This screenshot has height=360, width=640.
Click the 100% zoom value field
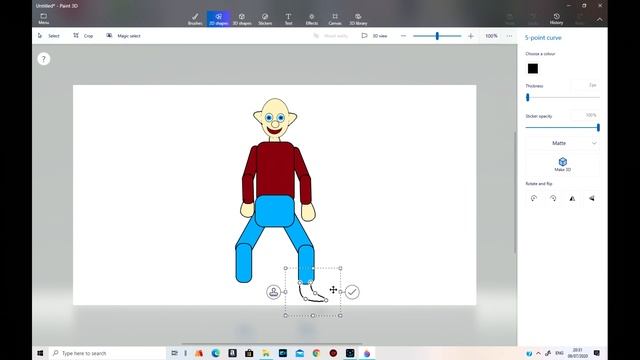coord(491,36)
